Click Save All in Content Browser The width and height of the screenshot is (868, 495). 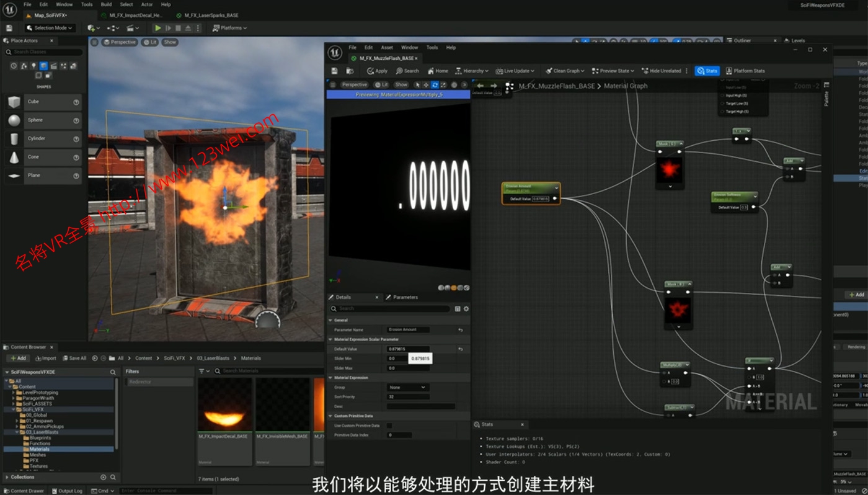74,358
